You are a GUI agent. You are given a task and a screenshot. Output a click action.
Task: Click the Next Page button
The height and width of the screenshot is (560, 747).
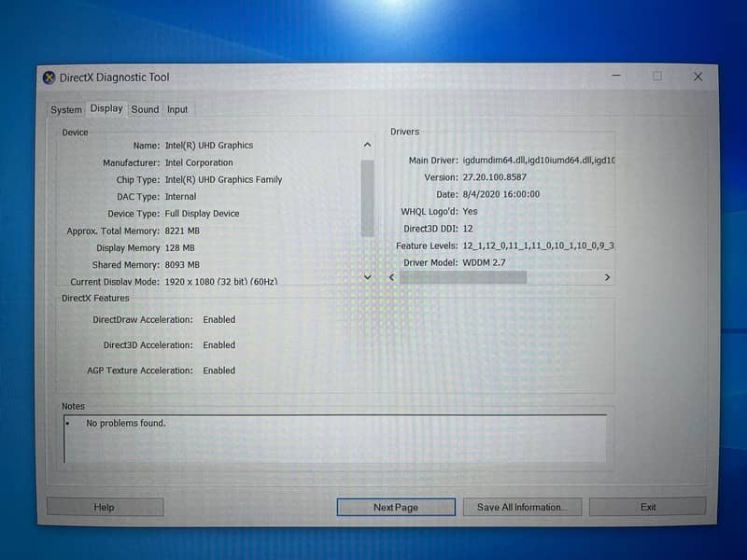(x=396, y=507)
